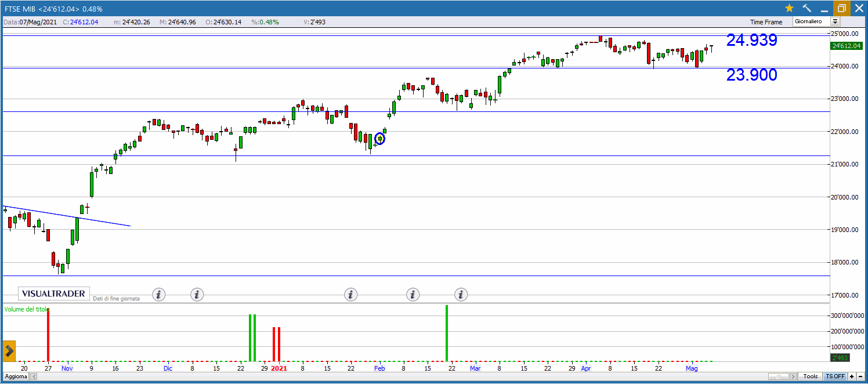This screenshot has height=384, width=868.
Task: Click the Tools button in the bottom bar
Action: (811, 376)
